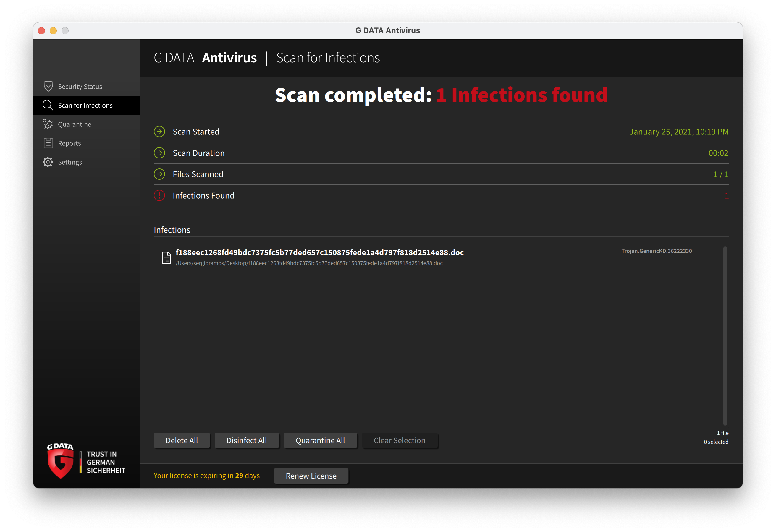Click the Delete All button
The width and height of the screenshot is (776, 532).
point(182,440)
